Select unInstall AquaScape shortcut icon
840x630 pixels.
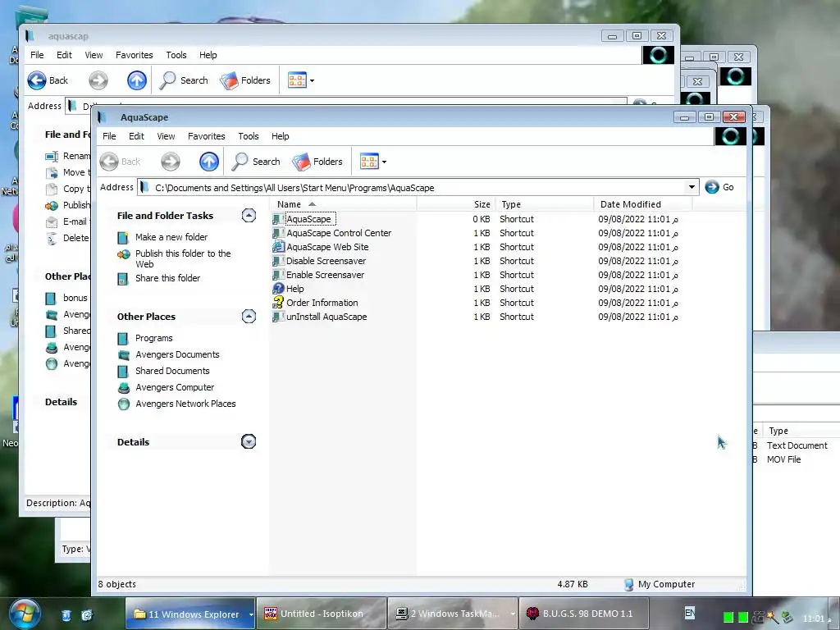[x=278, y=317]
